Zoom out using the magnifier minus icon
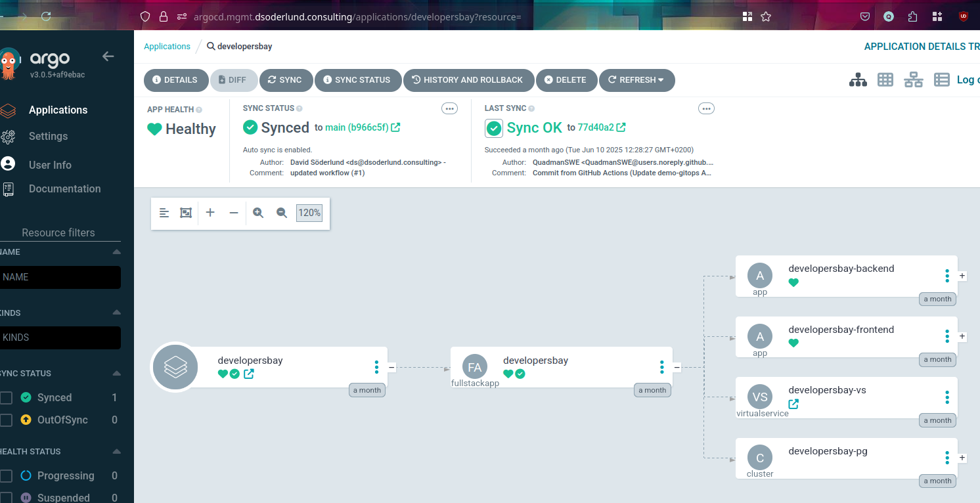 coord(282,213)
